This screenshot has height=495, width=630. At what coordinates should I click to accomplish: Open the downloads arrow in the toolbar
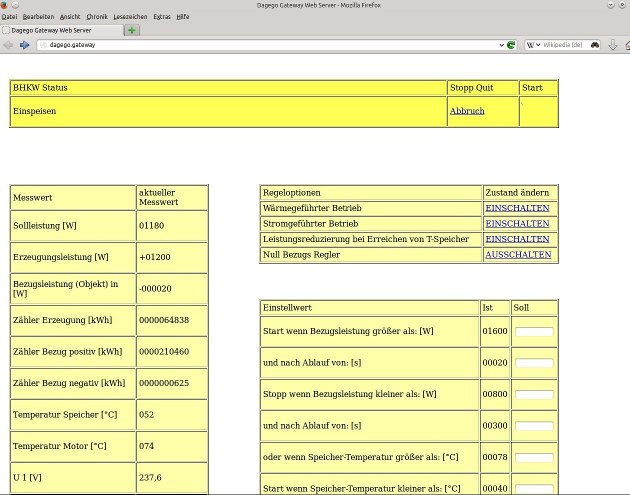(613, 45)
